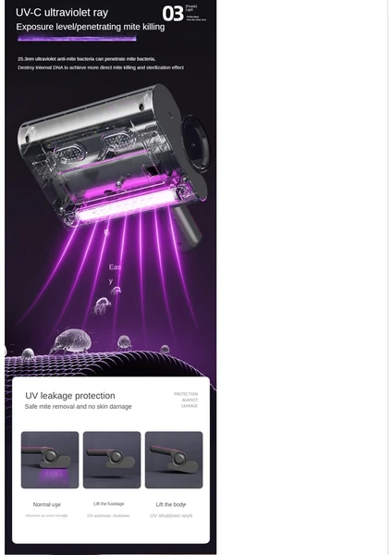Click the vacuum handle below the UV head

187,228
